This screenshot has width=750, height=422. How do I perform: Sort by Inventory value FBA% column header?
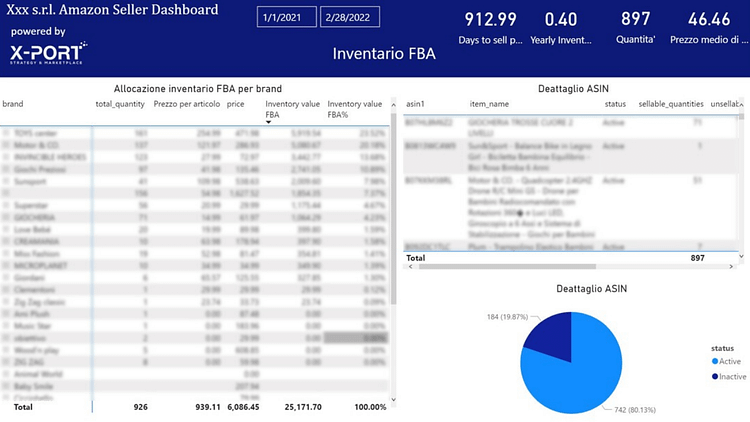354,109
